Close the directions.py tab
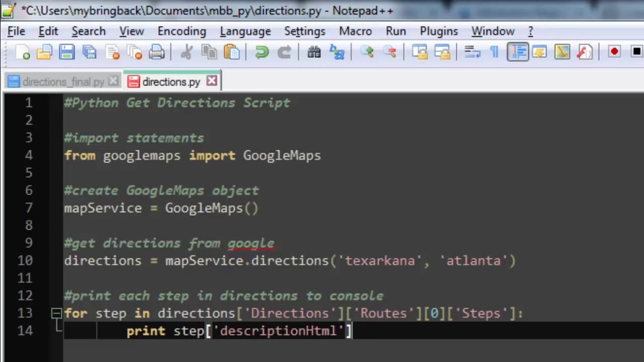 click(x=212, y=81)
